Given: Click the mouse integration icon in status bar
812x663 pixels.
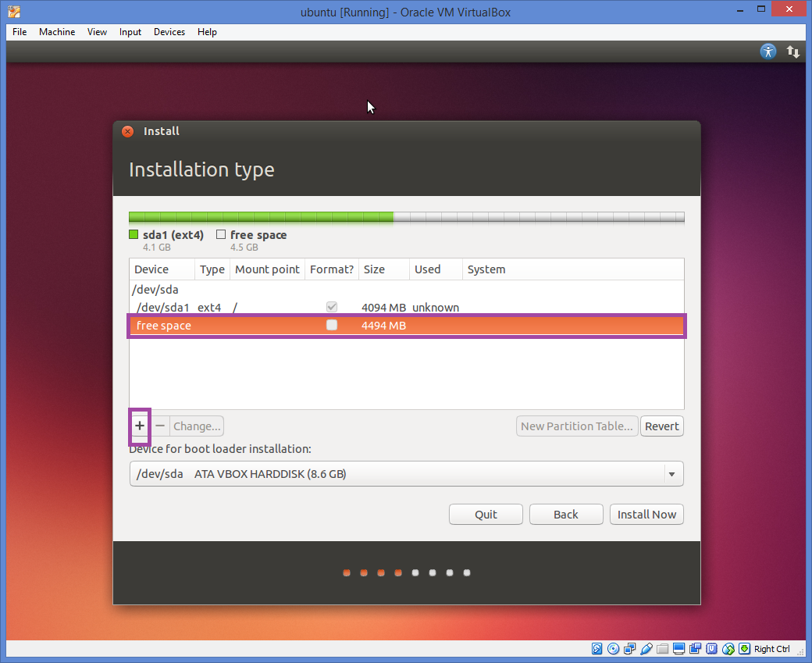Looking at the screenshot, I should pos(728,648).
